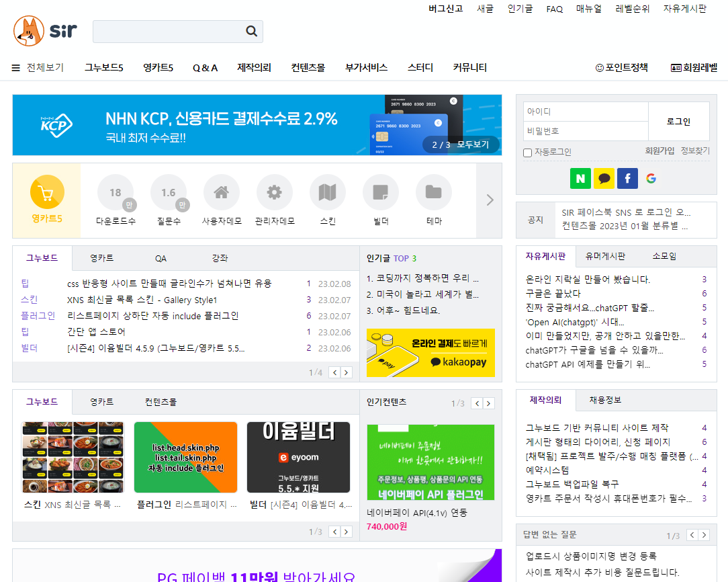The image size is (728, 582).
Task: Log in with KakaoTalk icon
Action: pos(604,178)
